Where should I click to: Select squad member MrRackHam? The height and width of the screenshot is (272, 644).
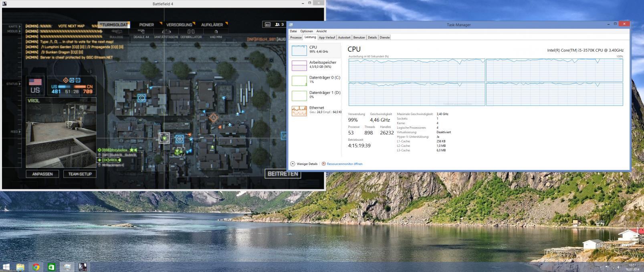tap(111, 165)
